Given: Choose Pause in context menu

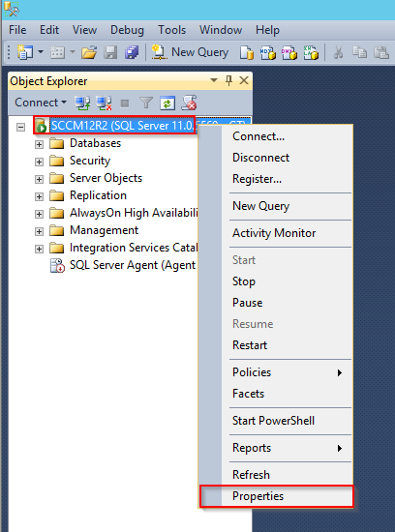Looking at the screenshot, I should (x=276, y=303).
